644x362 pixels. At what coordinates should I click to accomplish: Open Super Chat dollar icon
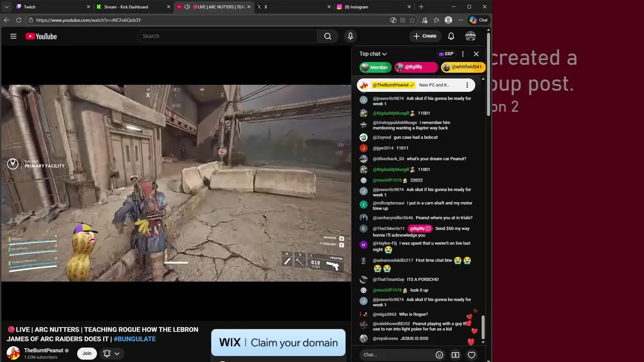point(455,355)
